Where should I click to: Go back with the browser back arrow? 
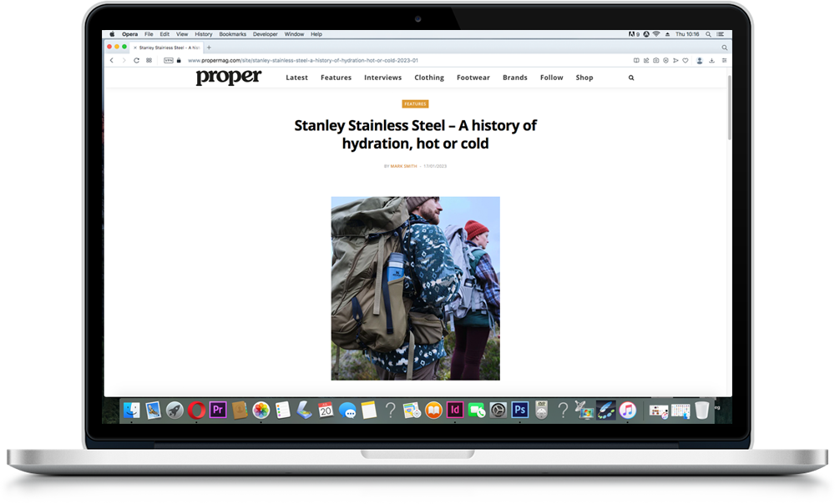(x=111, y=61)
